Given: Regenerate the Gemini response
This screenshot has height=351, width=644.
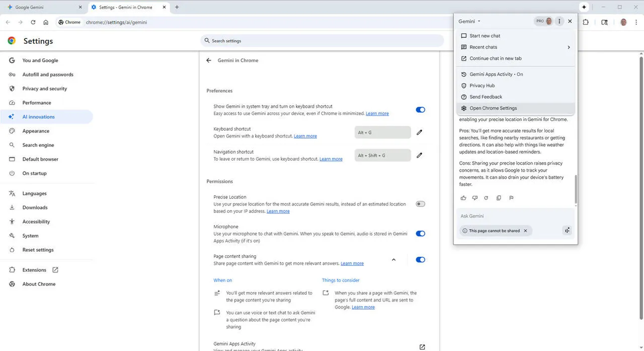Looking at the screenshot, I should click(486, 198).
